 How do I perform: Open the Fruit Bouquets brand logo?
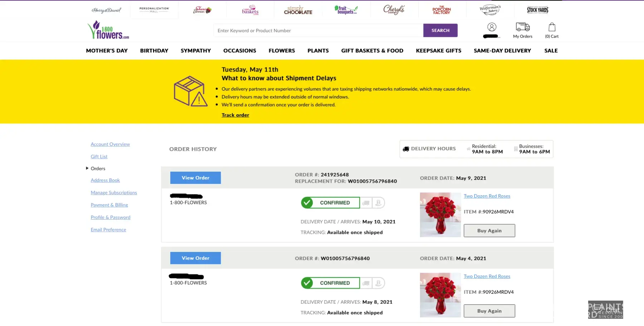(346, 10)
